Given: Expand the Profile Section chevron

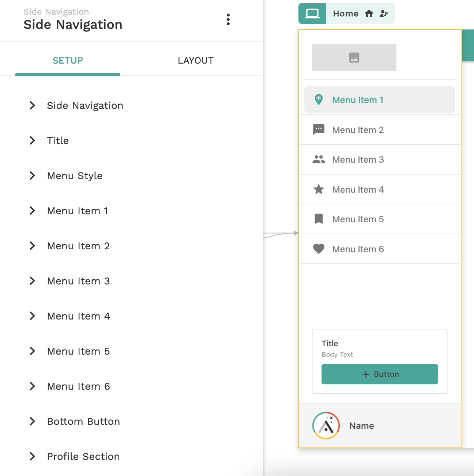Looking at the screenshot, I should pyautogui.click(x=33, y=456).
